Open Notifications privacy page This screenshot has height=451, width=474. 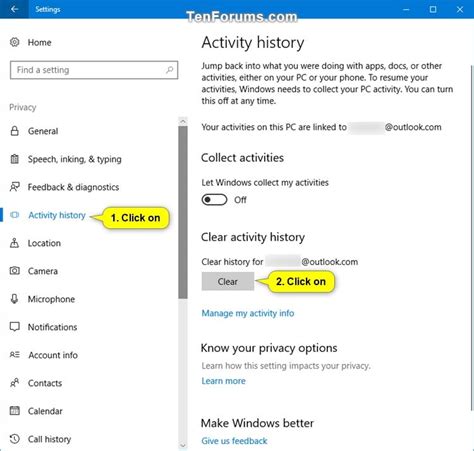coord(52,327)
